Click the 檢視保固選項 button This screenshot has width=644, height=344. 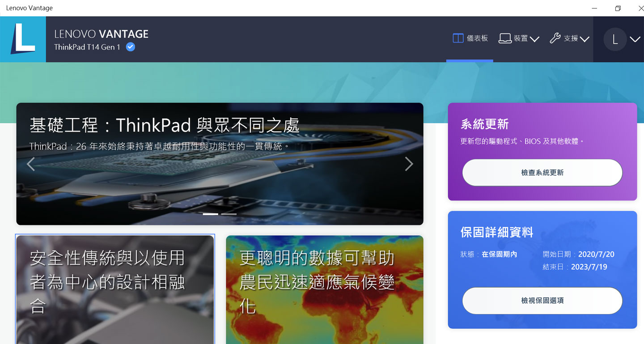point(542,301)
